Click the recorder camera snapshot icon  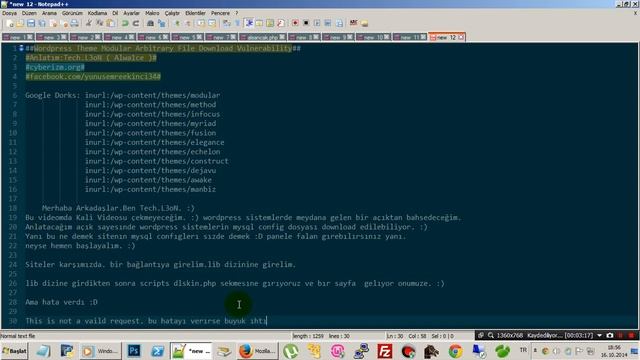610,335
